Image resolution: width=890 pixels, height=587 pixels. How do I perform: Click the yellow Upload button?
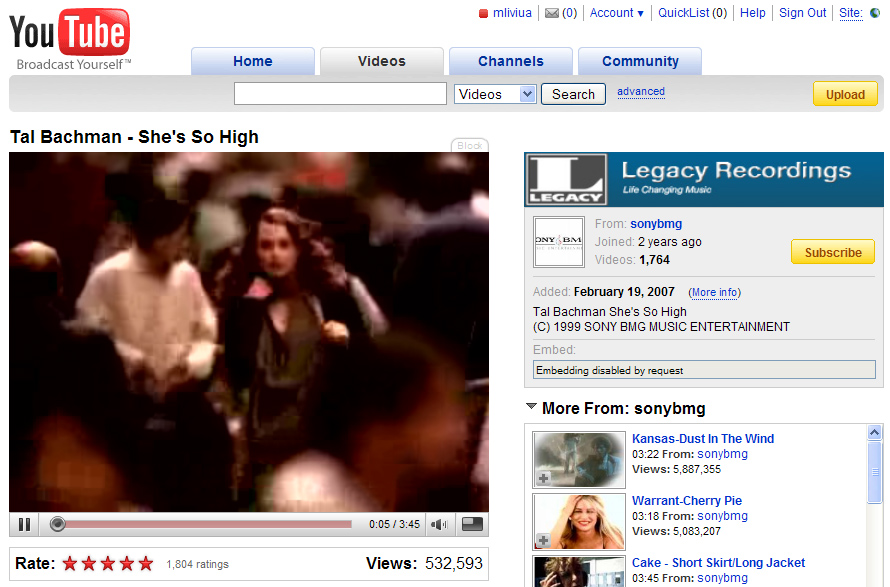(x=845, y=94)
